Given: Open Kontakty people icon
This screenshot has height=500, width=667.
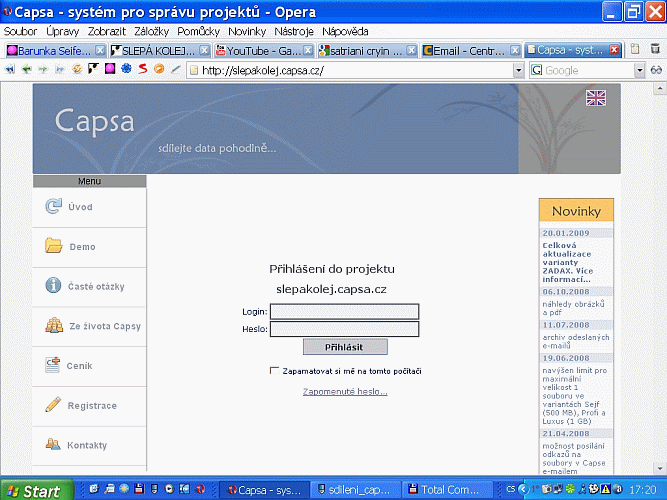Looking at the screenshot, I should point(53,444).
